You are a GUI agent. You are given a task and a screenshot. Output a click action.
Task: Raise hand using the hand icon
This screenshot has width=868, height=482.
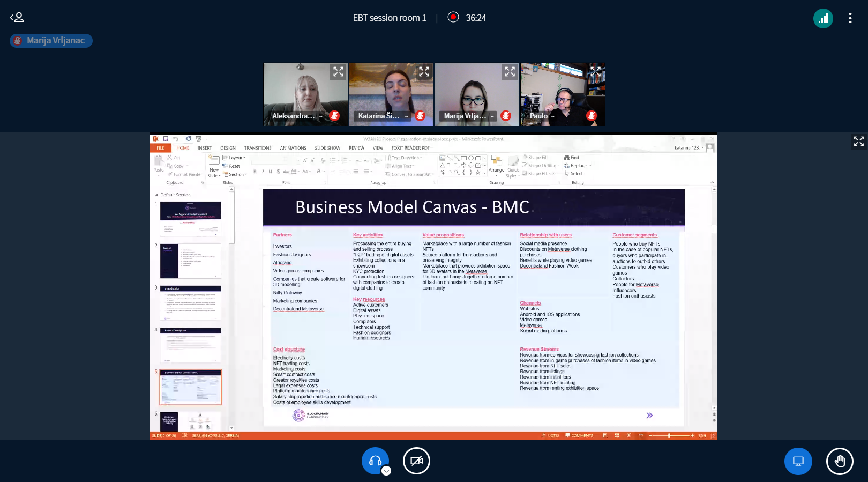(x=839, y=461)
